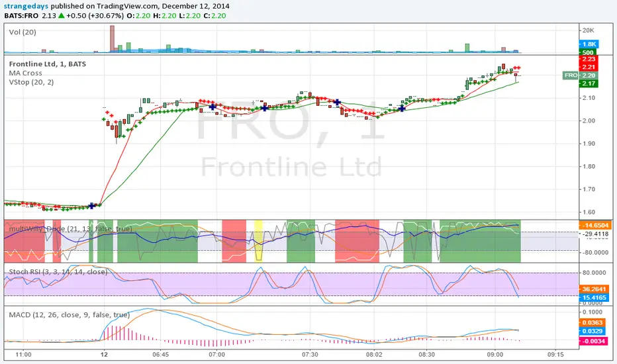Click the orange -14.6504 value tag
The image size is (617, 364).
click(x=595, y=226)
